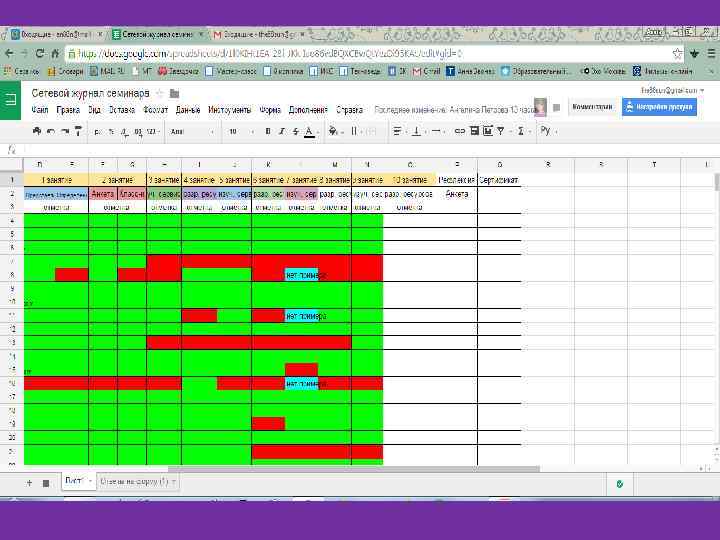Screen dimensions: 720x540
Task: Select the 'нет примера' cell in row 11
Action: (x=301, y=316)
